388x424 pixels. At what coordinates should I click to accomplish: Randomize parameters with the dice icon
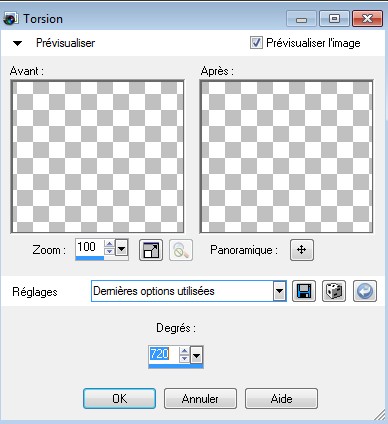[334, 291]
